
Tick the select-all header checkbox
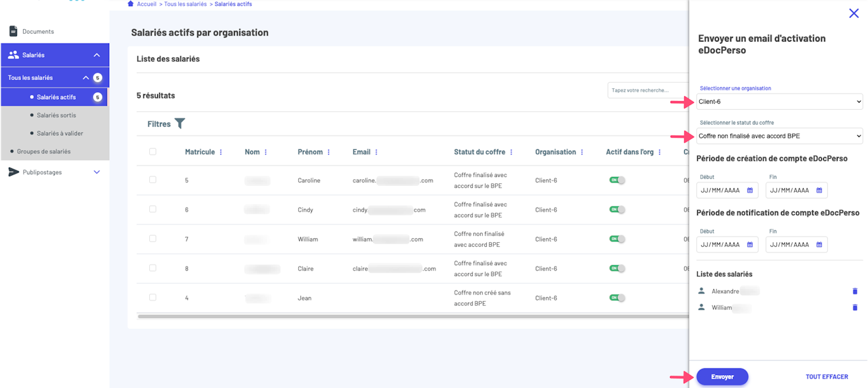[153, 151]
